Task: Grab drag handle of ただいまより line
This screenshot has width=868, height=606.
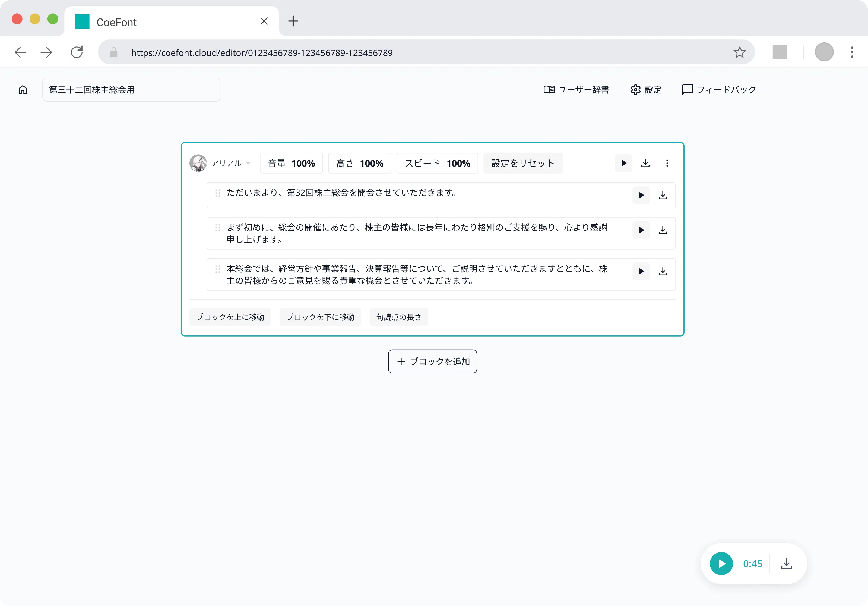Action: [x=217, y=193]
